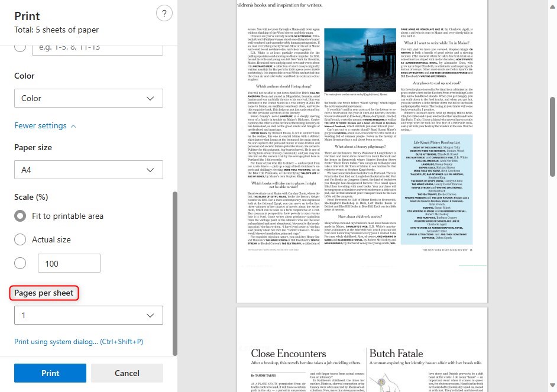Select the custom scale percentage radio button
557x392 pixels.
pyautogui.click(x=20, y=263)
